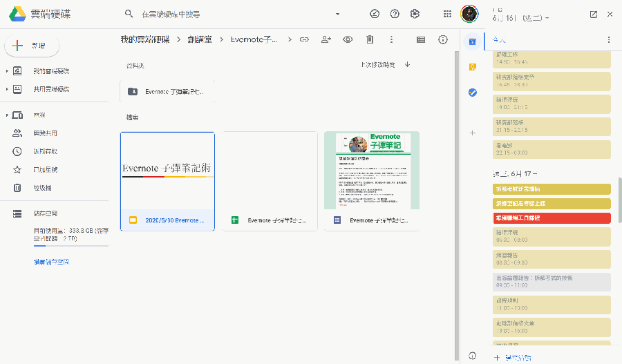Switch to list layout view
Viewport: 622px width, 364px height.
pos(421,39)
